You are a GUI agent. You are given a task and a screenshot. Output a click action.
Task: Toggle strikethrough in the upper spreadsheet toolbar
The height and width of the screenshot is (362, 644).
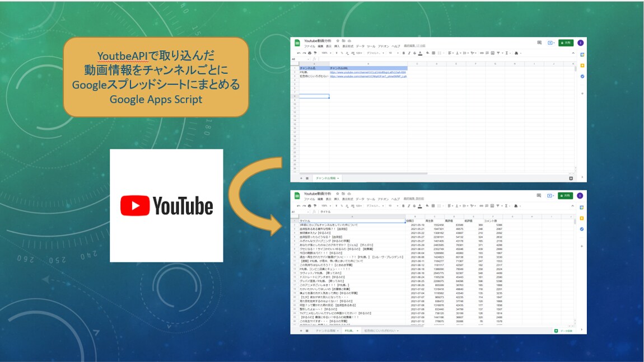[x=414, y=53]
